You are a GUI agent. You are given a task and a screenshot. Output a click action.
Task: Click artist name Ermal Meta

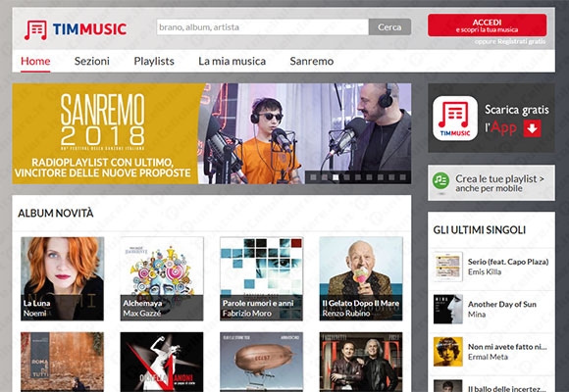click(488, 357)
